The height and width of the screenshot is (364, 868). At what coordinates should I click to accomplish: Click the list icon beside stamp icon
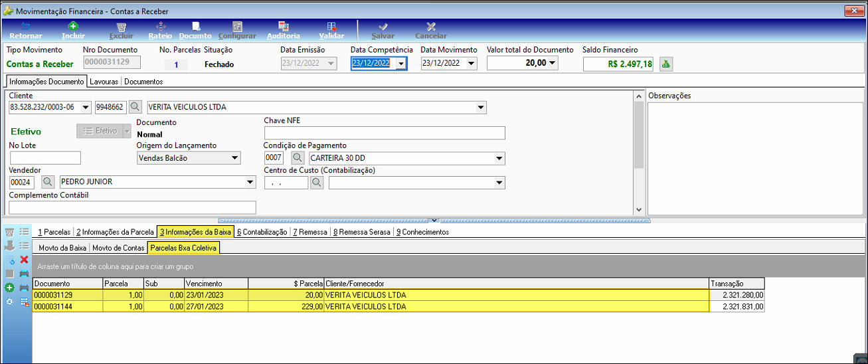coord(24,245)
